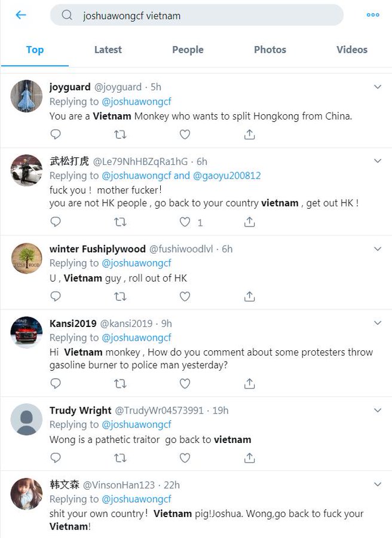Reply to Trudy Wright's tweet
Image resolution: width=392 pixels, height=538 pixels.
point(56,458)
